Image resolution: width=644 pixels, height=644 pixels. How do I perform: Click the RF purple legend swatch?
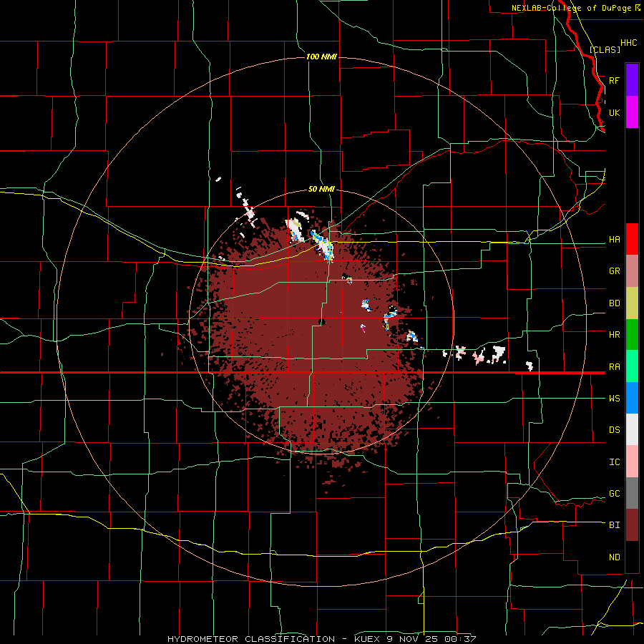pos(632,80)
